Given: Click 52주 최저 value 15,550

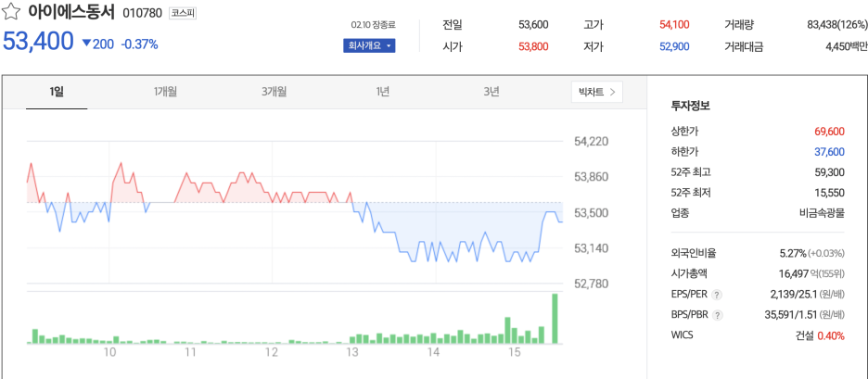Looking at the screenshot, I should (829, 193).
